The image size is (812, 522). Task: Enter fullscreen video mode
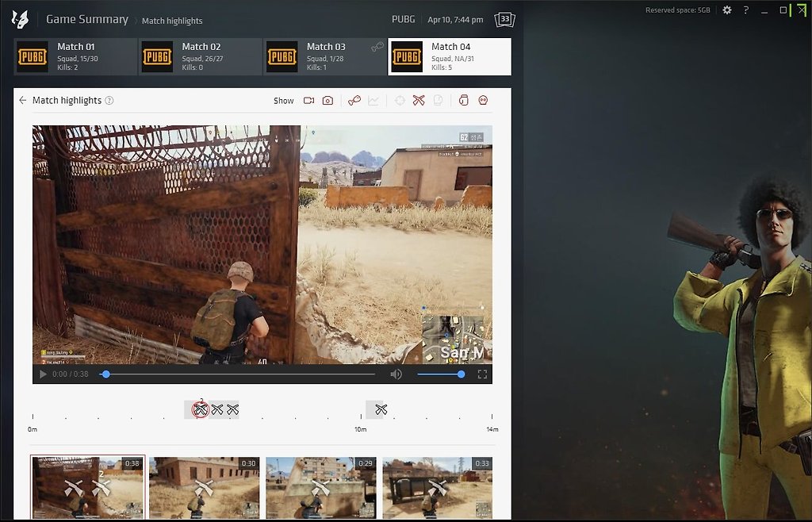(482, 374)
